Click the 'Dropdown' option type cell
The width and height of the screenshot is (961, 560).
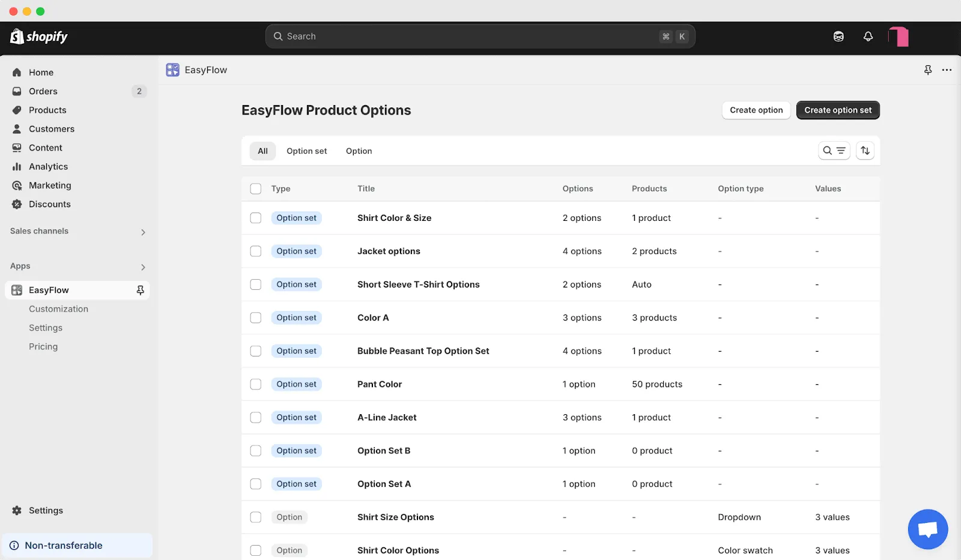739,517
